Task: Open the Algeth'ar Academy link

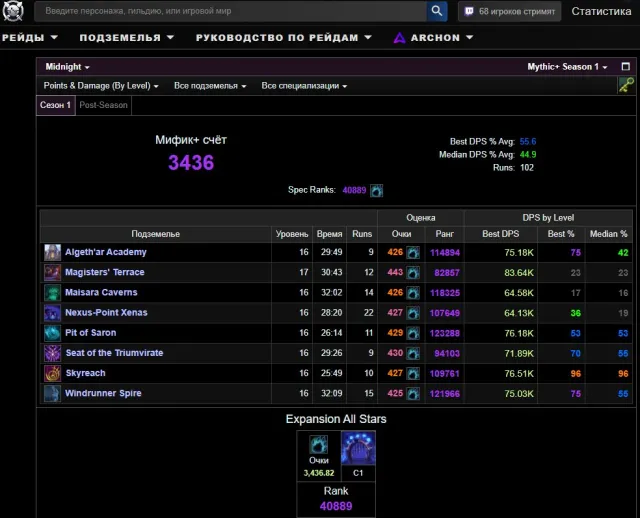Action: click(x=106, y=252)
